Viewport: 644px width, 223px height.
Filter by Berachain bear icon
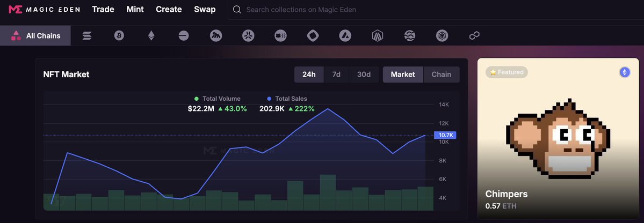[280, 36]
